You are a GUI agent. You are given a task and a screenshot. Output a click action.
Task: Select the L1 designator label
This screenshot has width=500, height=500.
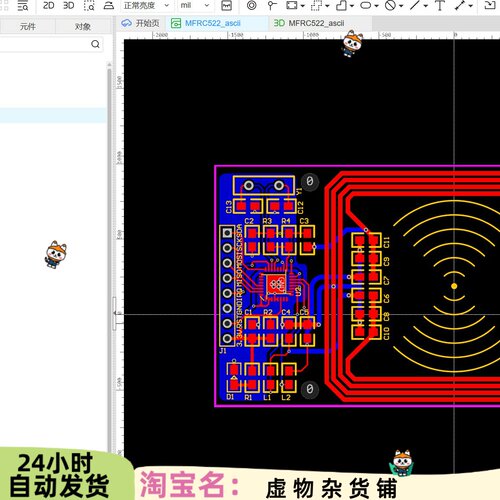click(267, 397)
